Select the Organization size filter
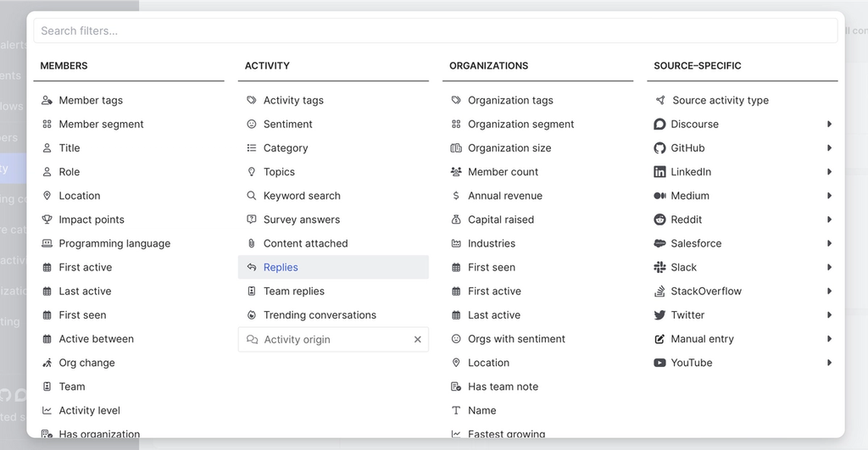Viewport: 868px width, 450px height. tap(509, 148)
